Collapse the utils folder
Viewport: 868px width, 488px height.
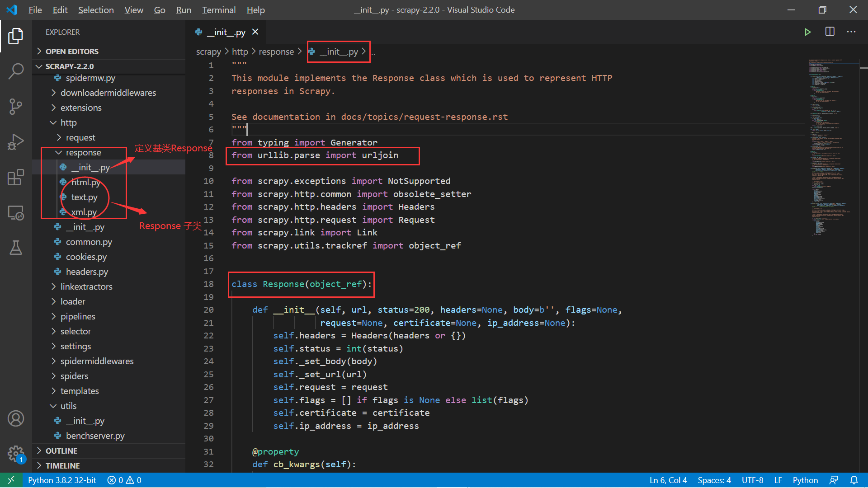click(108, 406)
